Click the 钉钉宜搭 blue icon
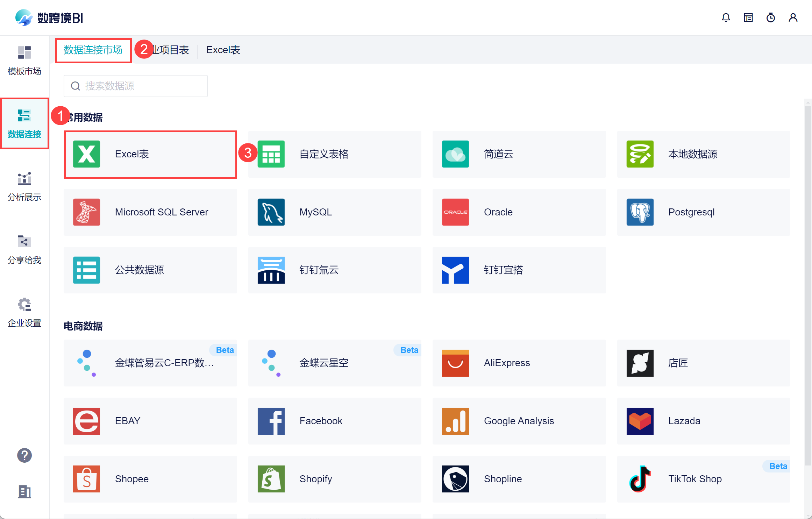 [x=455, y=270]
